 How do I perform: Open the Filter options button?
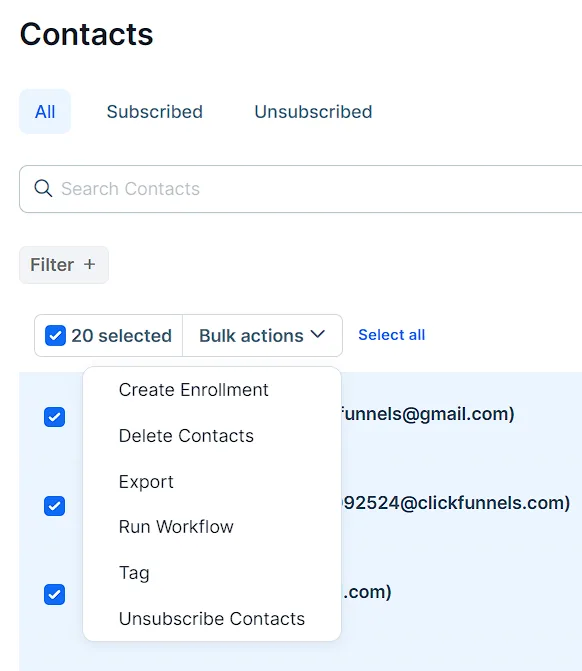click(64, 264)
